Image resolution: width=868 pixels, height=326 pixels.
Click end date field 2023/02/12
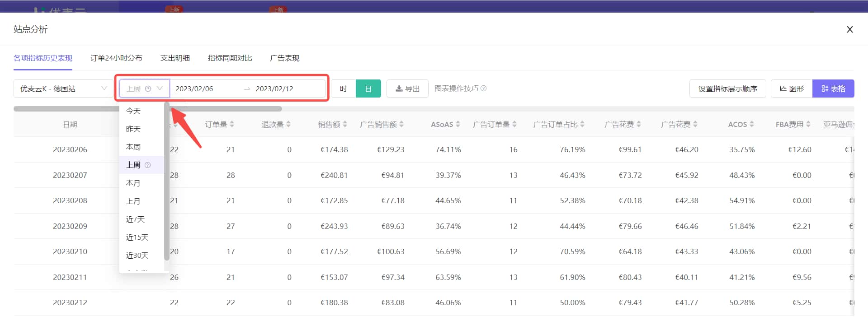pyautogui.click(x=274, y=89)
